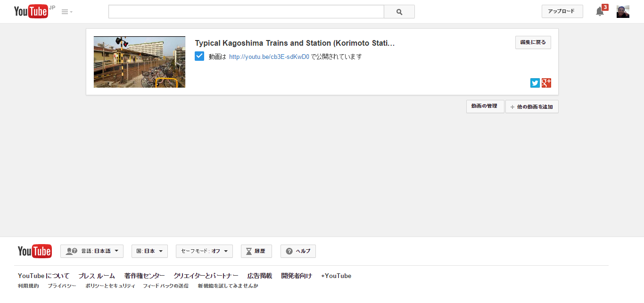Open the guide menu beside the logo
Viewport: 644px width, 303px height.
point(67,12)
